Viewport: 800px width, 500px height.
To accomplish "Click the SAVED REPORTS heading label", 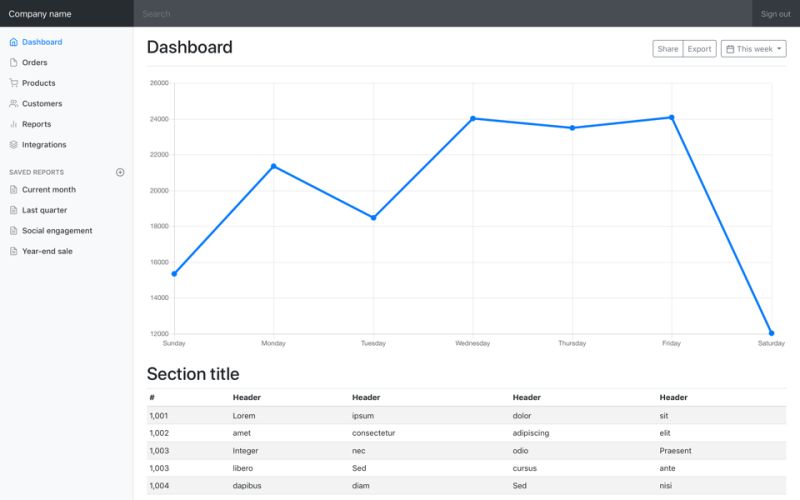I will tap(36, 172).
